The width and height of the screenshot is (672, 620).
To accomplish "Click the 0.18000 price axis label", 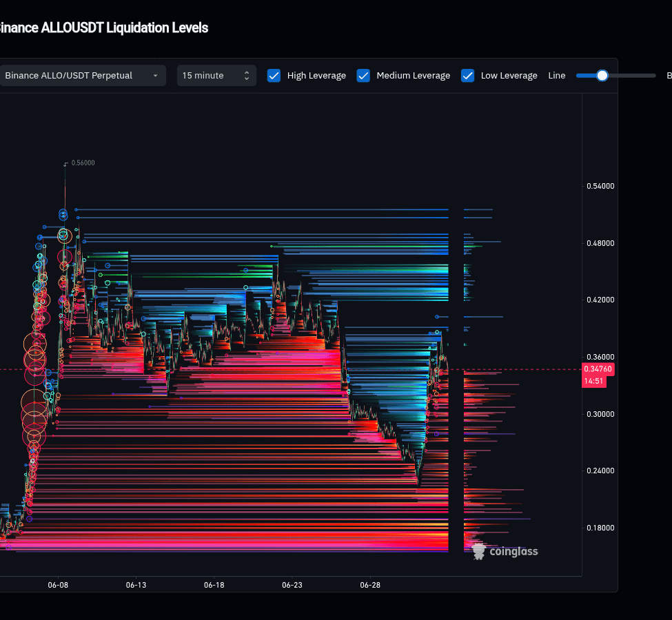I will (600, 528).
